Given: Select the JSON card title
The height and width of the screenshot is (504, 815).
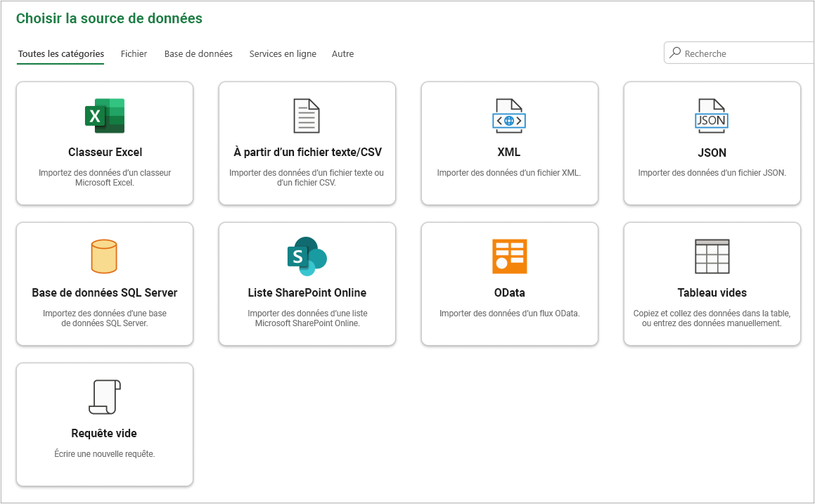Looking at the screenshot, I should click(x=712, y=153).
